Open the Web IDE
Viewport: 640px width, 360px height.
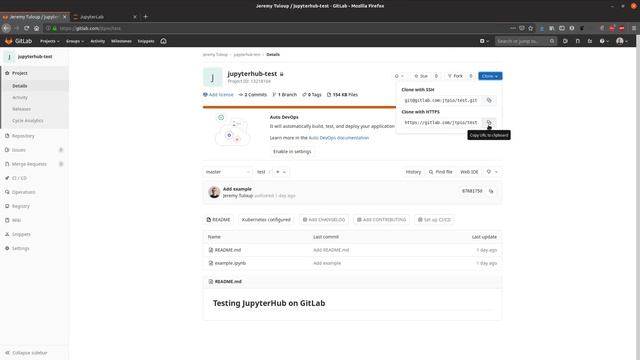tap(469, 172)
